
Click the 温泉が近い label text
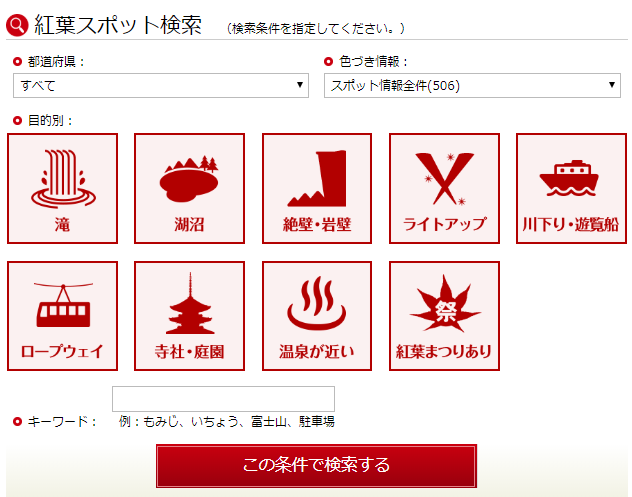pyautogui.click(x=317, y=351)
